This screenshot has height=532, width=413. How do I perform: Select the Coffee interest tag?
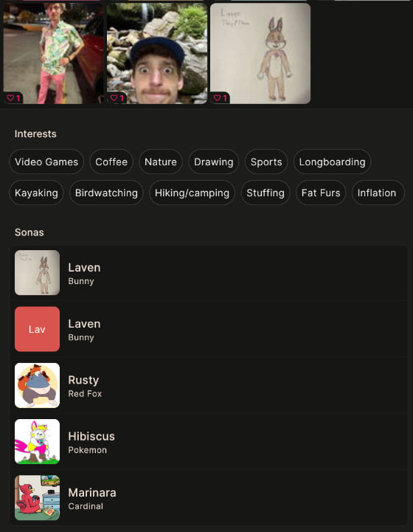pos(111,162)
